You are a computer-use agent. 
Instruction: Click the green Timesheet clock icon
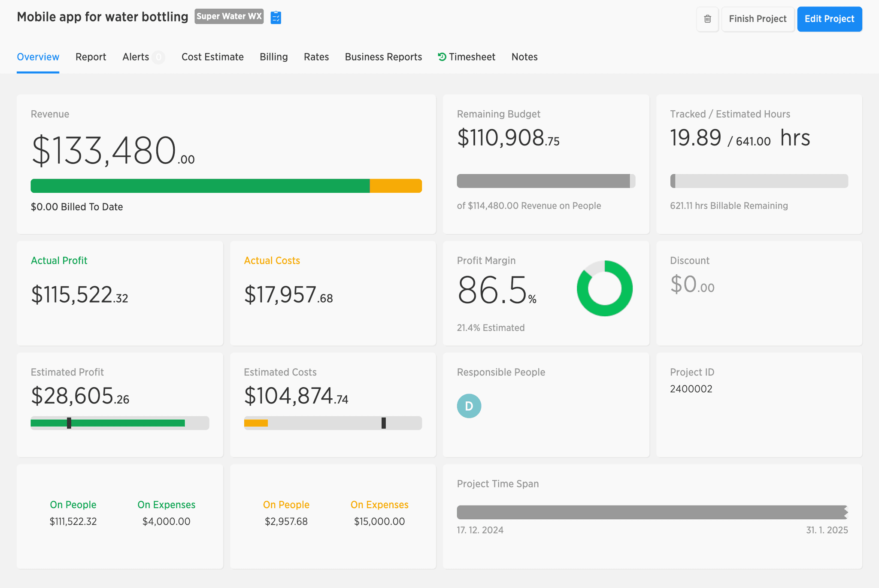pyautogui.click(x=442, y=57)
